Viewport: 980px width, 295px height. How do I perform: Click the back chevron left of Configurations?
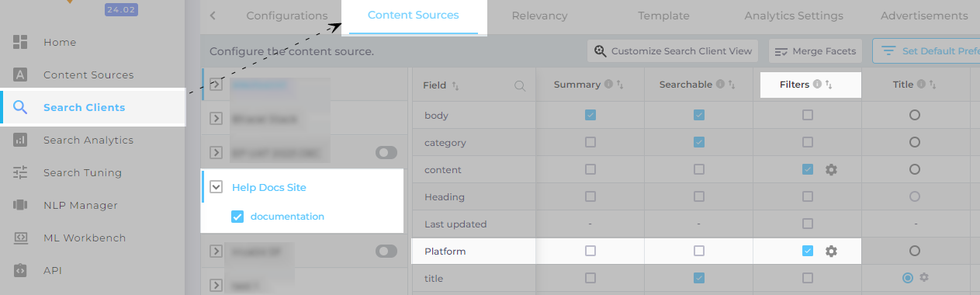(213, 16)
